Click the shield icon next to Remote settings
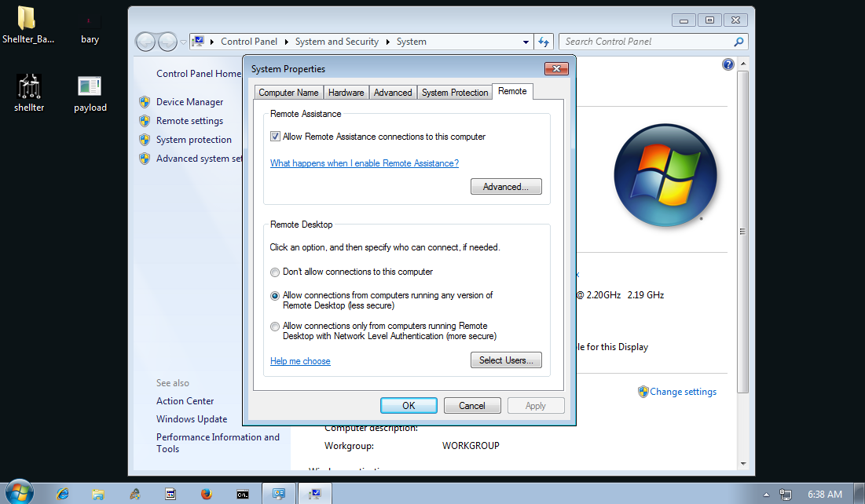This screenshot has height=504, width=865. [145, 121]
